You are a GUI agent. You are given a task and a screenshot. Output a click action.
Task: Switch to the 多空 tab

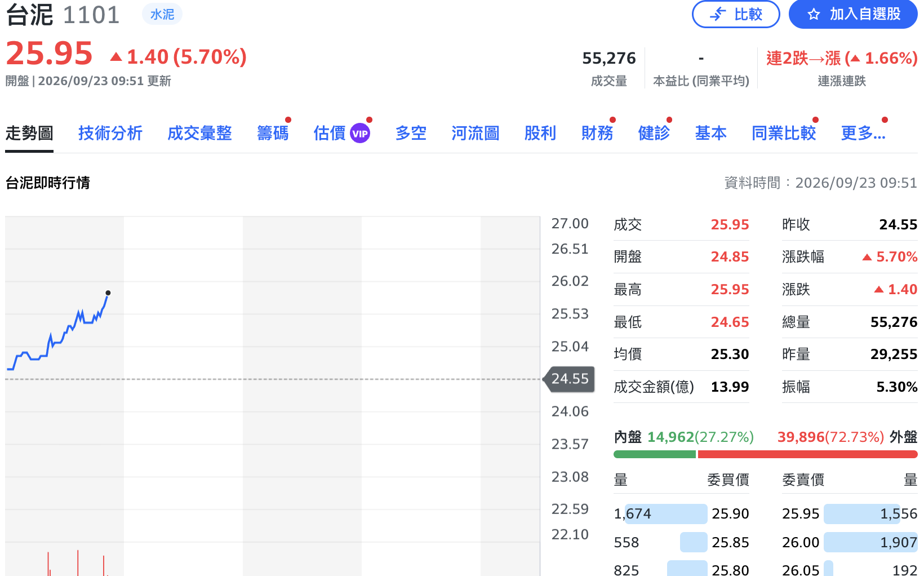(411, 134)
